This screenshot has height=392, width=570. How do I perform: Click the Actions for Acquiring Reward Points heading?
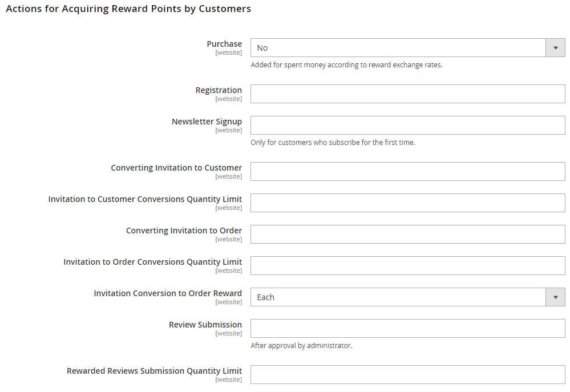coord(128,9)
